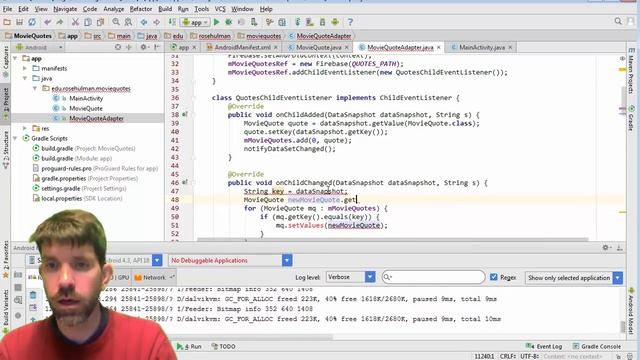Screen dimensions: 640x360
Task: Click the Undo arrow icon
Action: tap(48, 22)
